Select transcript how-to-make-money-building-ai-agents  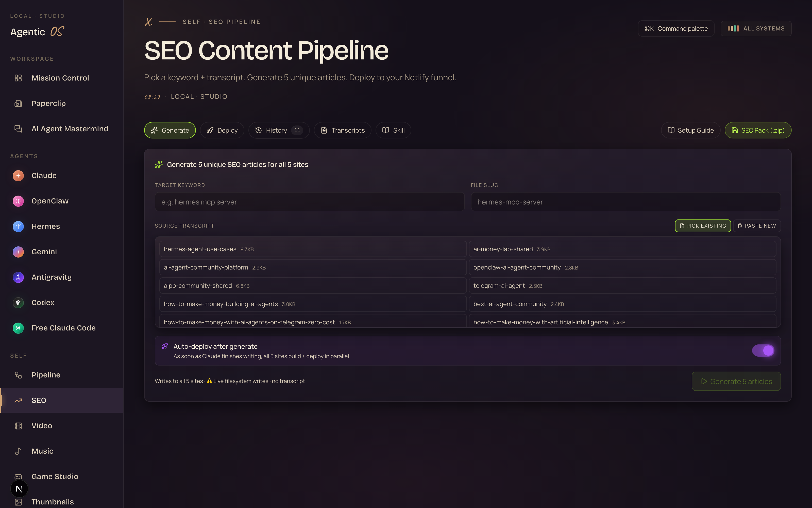(313, 304)
